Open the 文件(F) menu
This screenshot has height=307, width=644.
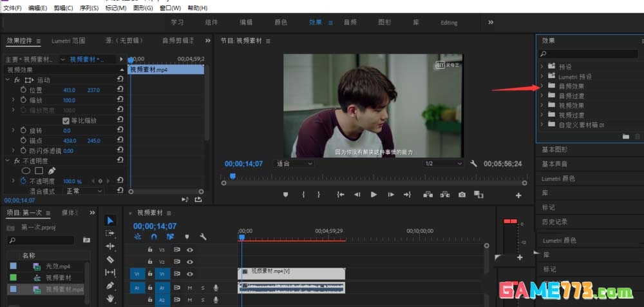pos(12,8)
